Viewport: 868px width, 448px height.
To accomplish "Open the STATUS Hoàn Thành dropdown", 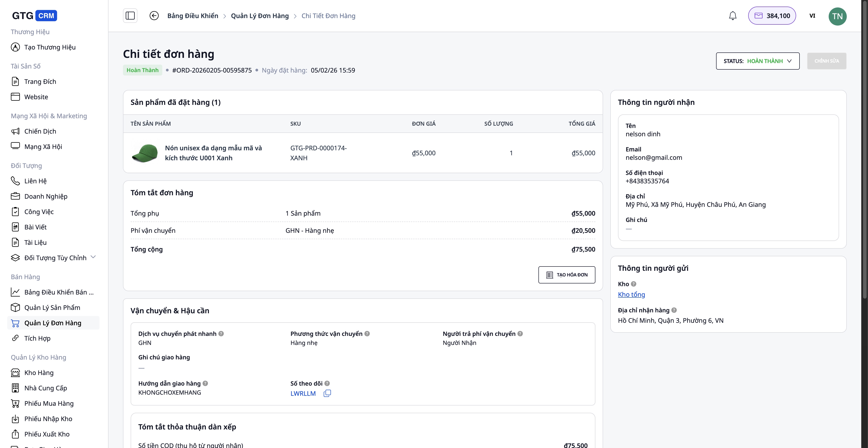I will coord(757,61).
